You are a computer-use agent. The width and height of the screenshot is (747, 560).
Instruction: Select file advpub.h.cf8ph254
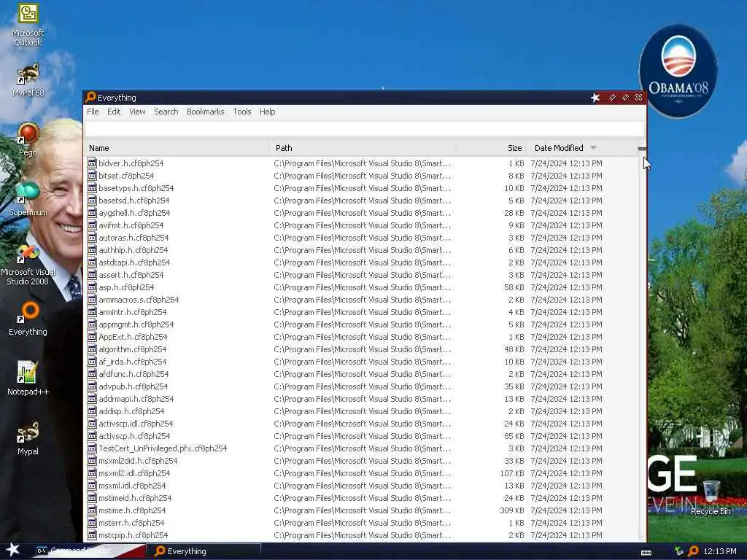pyautogui.click(x=133, y=386)
